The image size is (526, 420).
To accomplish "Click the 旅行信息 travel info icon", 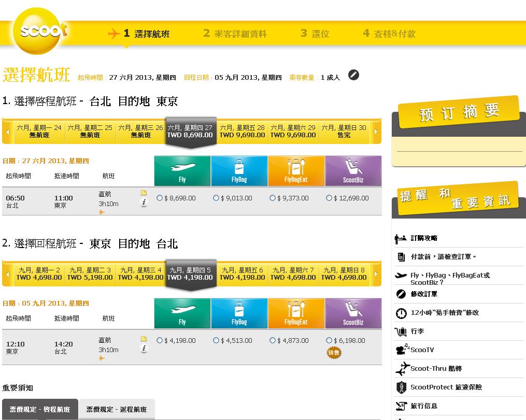I will click(401, 406).
